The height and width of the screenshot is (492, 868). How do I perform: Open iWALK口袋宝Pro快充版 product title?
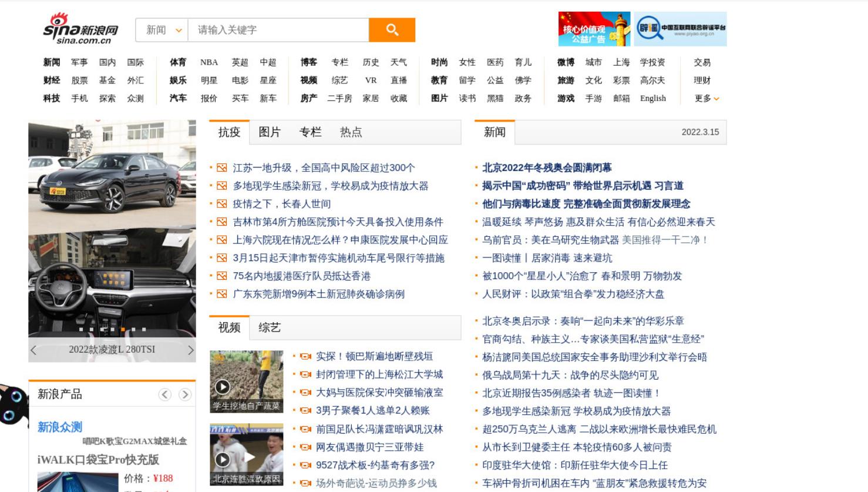[x=98, y=460]
